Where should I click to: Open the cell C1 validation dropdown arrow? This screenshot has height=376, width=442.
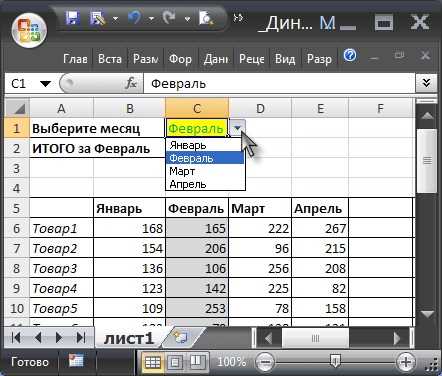coord(237,128)
